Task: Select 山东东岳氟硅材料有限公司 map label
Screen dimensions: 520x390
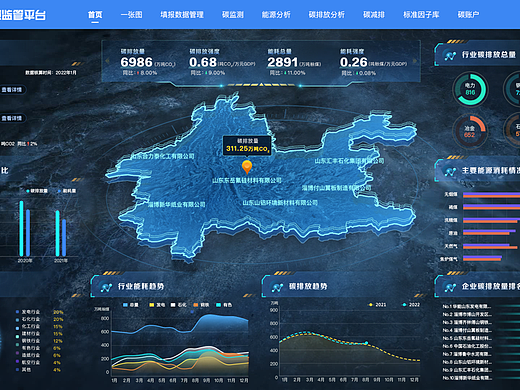Action: pos(247,180)
